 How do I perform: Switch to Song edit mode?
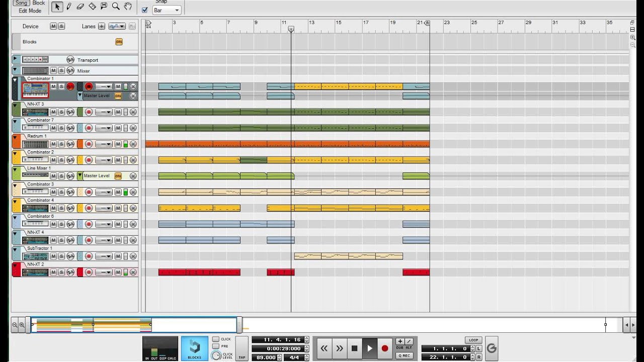tap(22, 3)
